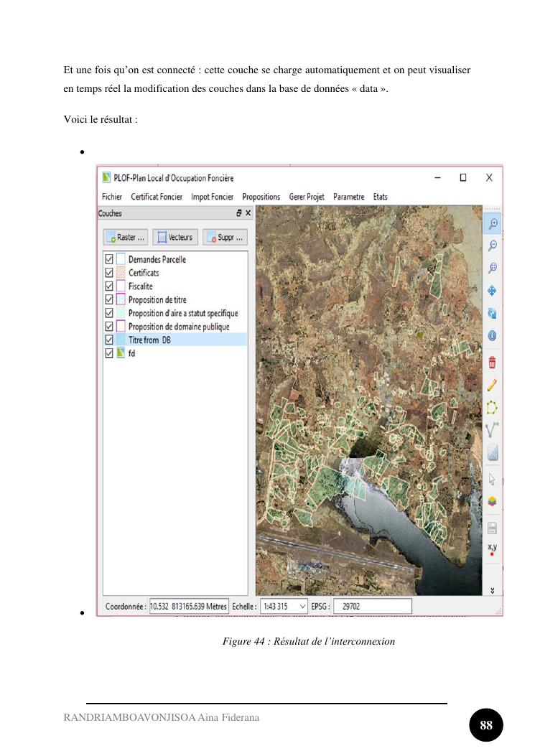
Task: Activate the pan map arrows tool
Action: tap(493, 291)
